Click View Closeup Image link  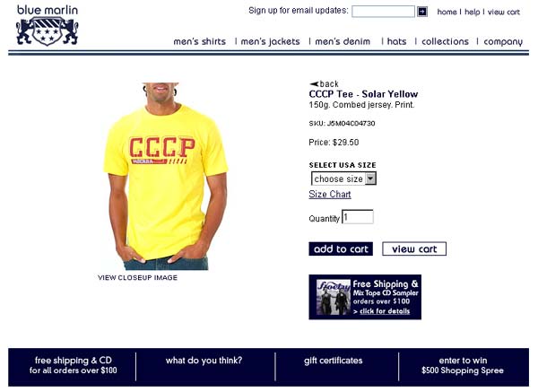137,278
